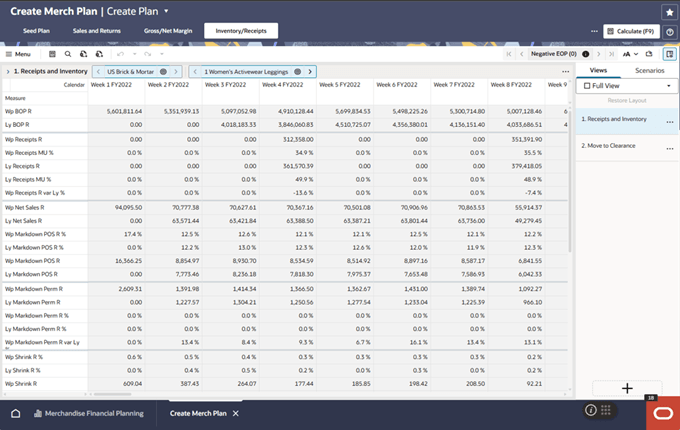The image size is (680, 430).
Task: Select the Inventory/Receipts tab
Action: (241, 31)
